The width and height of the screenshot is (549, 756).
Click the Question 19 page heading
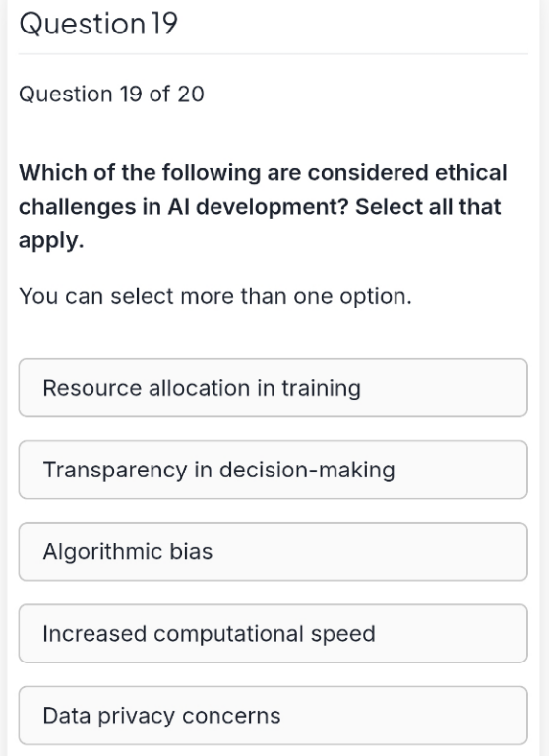pos(98,24)
